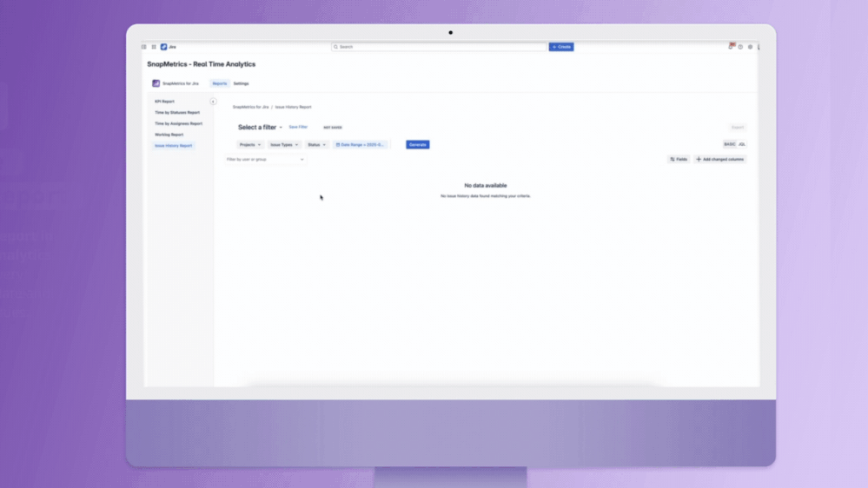
Task: Open the Jira settings gear icon
Action: point(751,47)
